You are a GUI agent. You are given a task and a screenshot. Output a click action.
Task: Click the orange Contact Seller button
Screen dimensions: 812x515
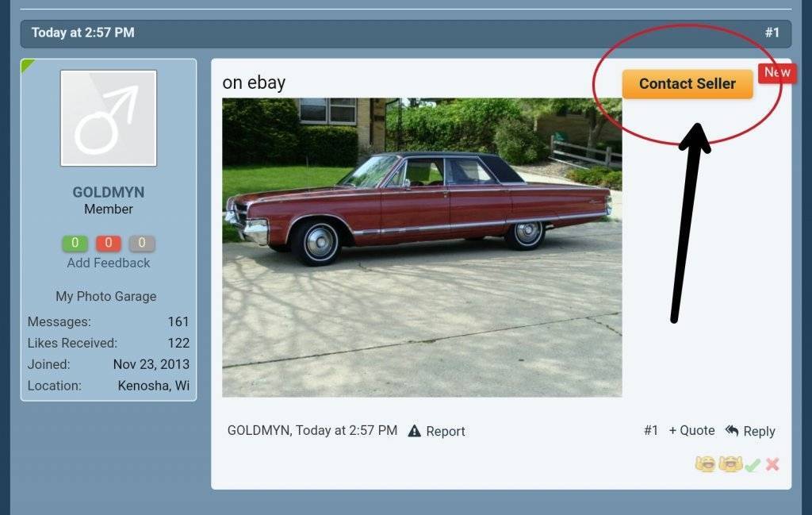(x=688, y=84)
